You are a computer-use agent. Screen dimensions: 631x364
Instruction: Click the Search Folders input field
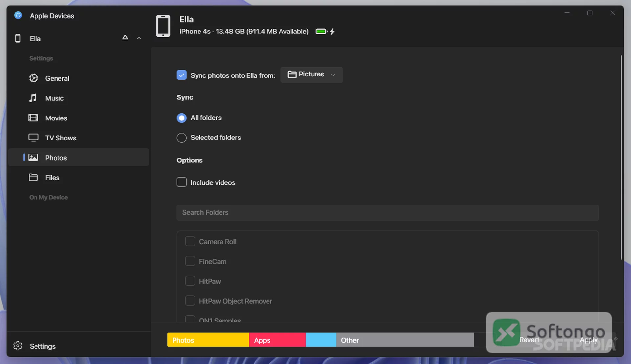(x=388, y=213)
